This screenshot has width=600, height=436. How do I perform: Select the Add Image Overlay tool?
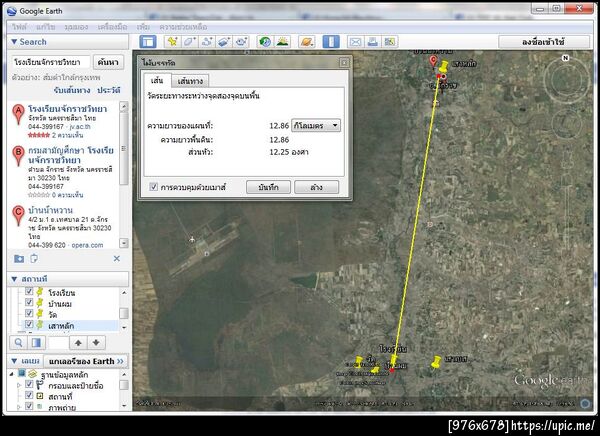224,42
